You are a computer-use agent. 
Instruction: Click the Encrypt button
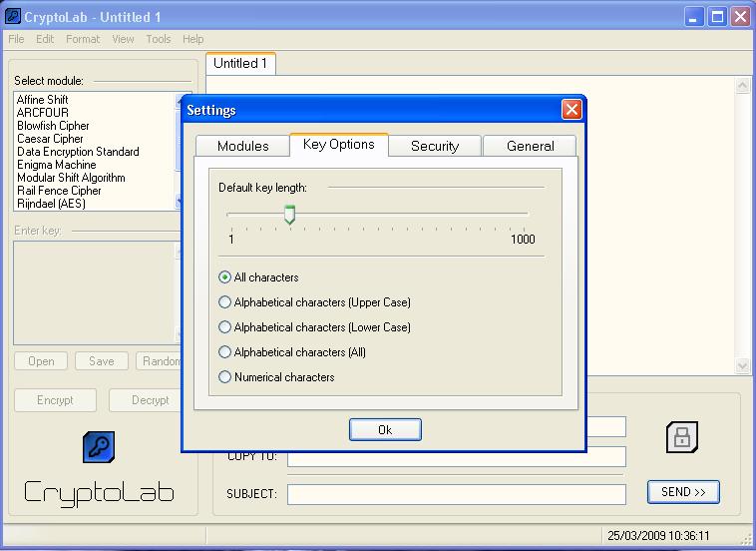click(x=56, y=400)
